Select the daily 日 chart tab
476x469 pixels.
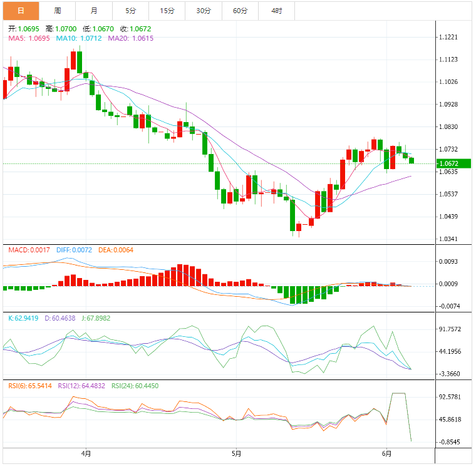(x=21, y=11)
